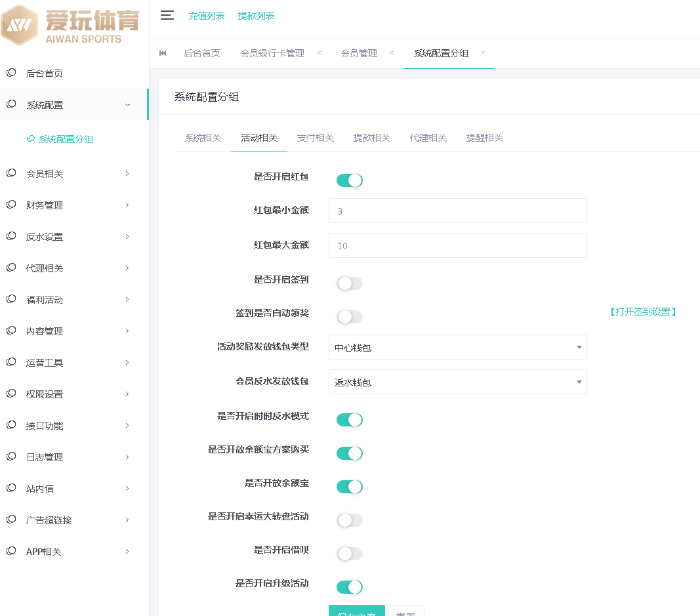Turn on 是否开启幸运大转盘活动 switch
This screenshot has width=700, height=616.
click(349, 520)
